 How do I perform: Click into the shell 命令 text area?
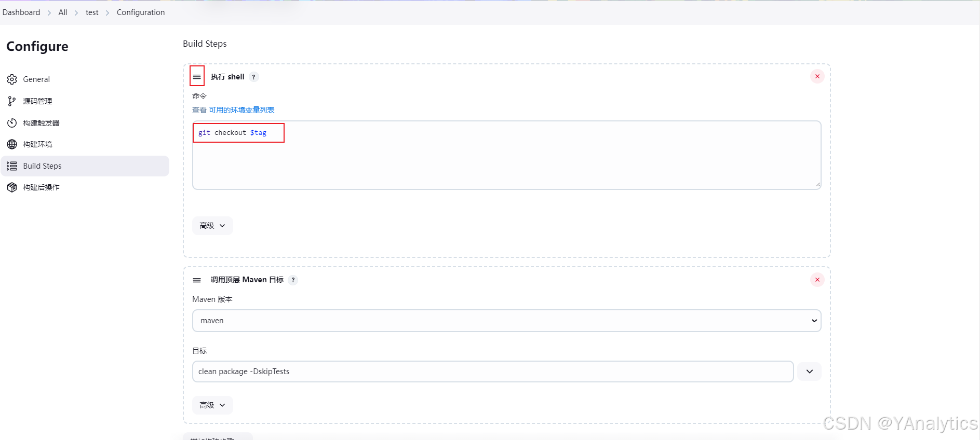point(507,155)
